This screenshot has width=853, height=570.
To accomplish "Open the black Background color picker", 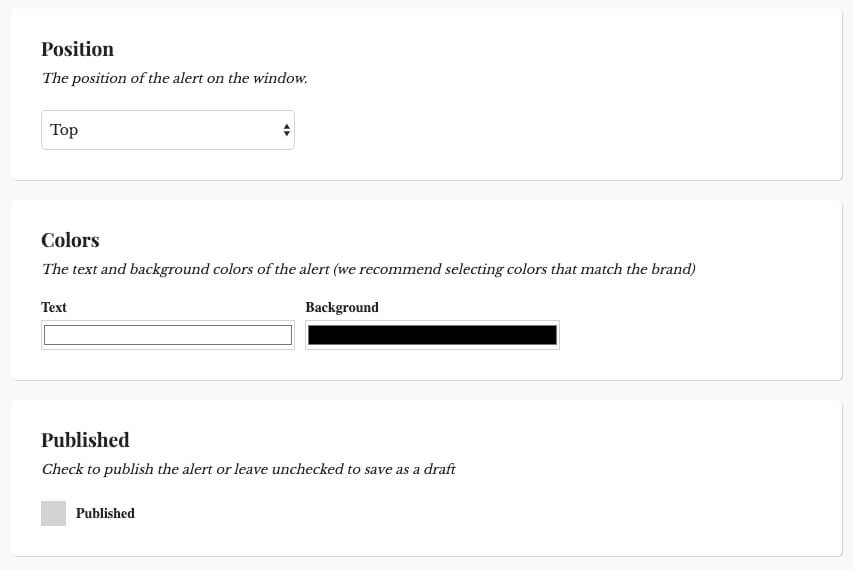I will pyautogui.click(x=432, y=335).
